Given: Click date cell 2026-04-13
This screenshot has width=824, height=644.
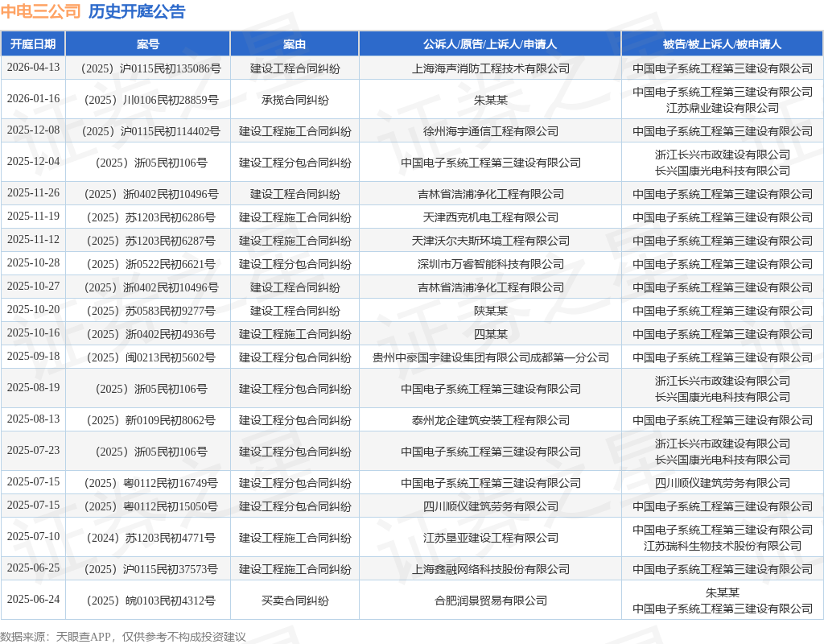Looking at the screenshot, I should click(x=33, y=68).
